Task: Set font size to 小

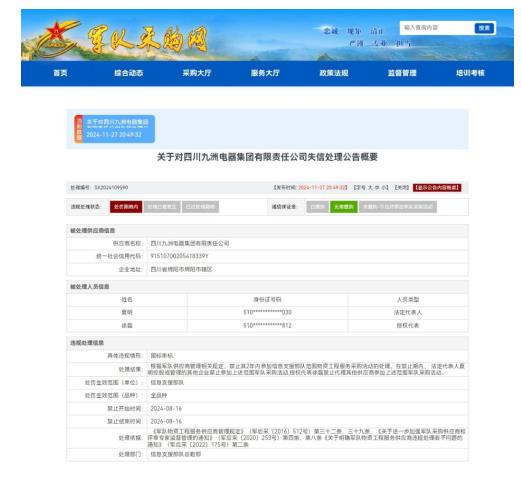Action: 384,188
